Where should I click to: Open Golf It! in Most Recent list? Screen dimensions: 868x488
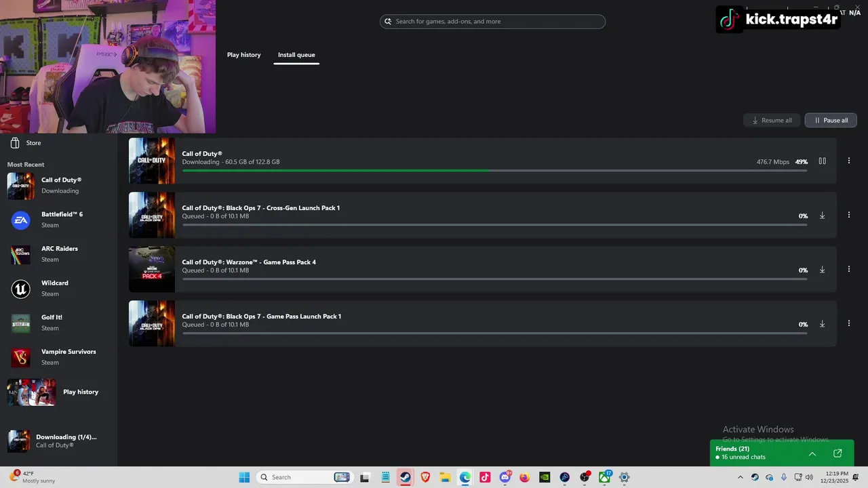click(58, 323)
